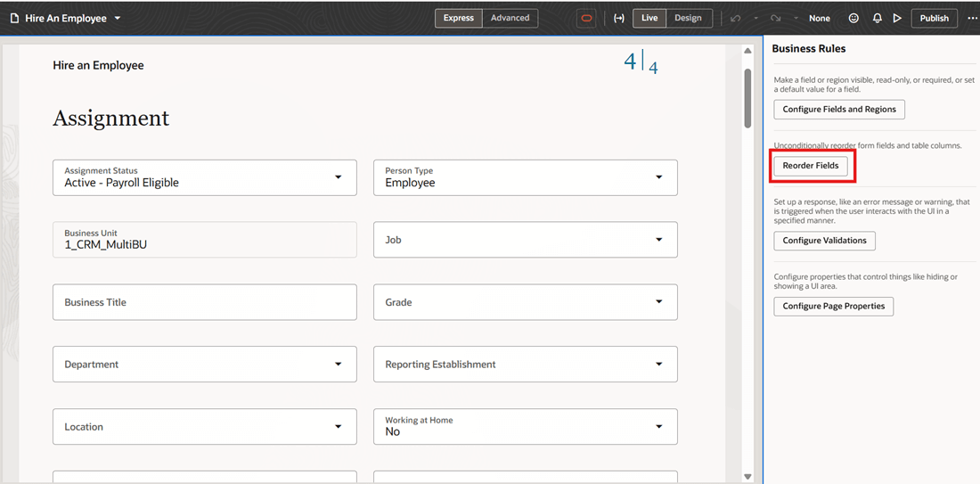Click the Business Title input field

coord(204,302)
